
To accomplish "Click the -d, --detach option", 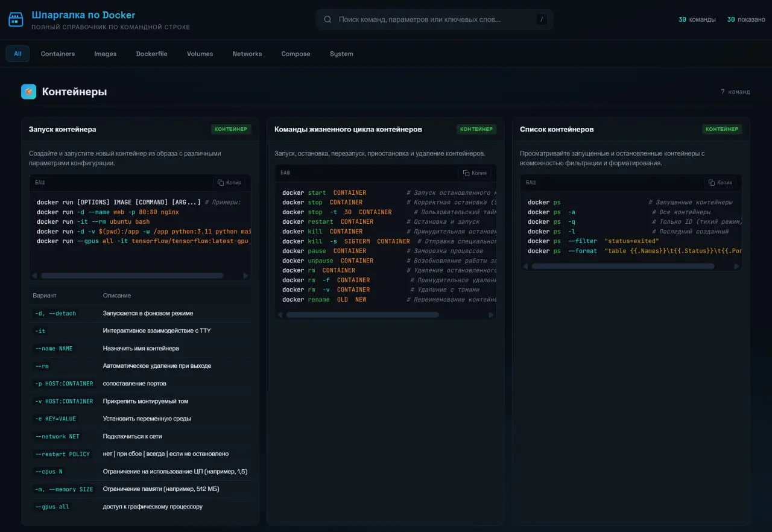I will (x=55, y=314).
